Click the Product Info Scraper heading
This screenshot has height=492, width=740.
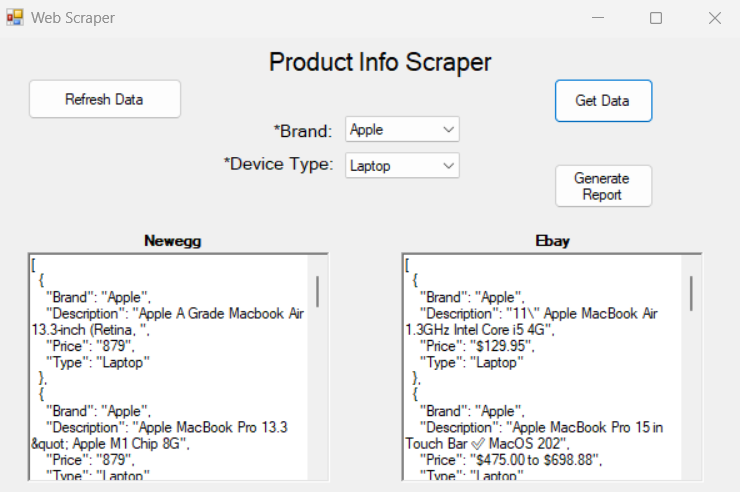pos(380,62)
